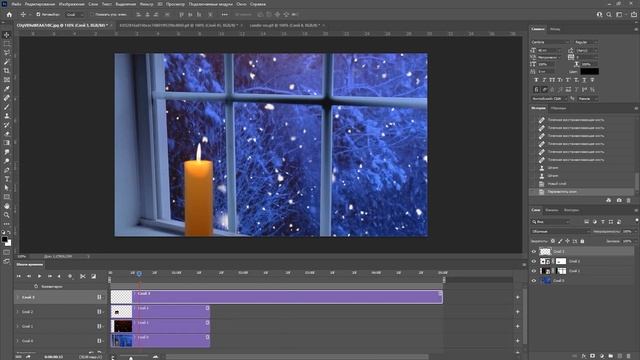Expand Слой 3 track in timeline
Screen dimensions: 640x360
tap(18, 298)
